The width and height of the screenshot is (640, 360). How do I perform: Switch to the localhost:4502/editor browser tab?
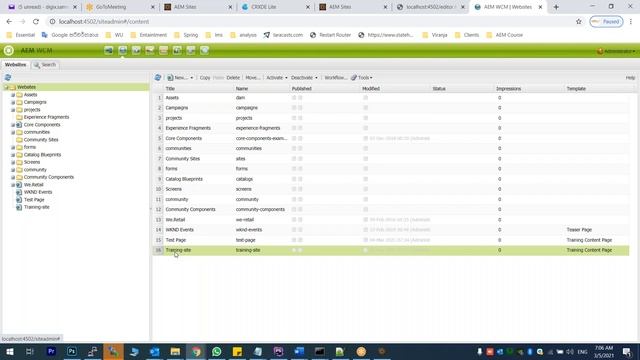pos(431,7)
